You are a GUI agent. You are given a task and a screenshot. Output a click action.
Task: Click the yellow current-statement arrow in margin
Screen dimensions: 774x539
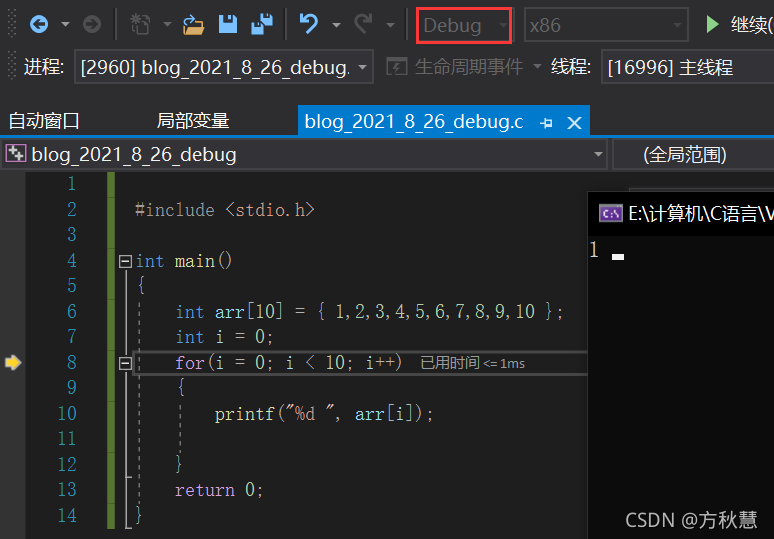click(x=13, y=362)
